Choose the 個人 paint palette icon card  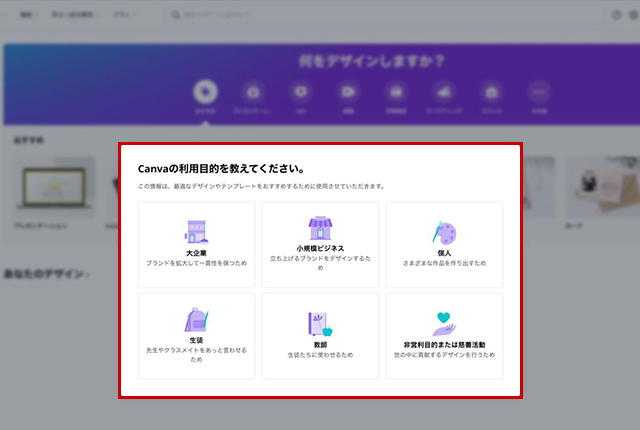coord(444,244)
